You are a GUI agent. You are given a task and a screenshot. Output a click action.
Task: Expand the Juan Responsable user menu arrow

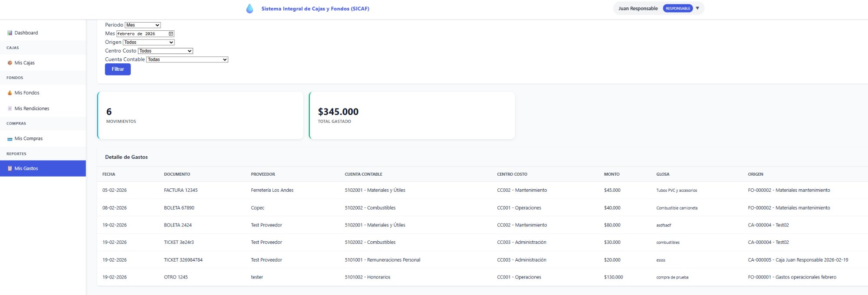pos(697,8)
